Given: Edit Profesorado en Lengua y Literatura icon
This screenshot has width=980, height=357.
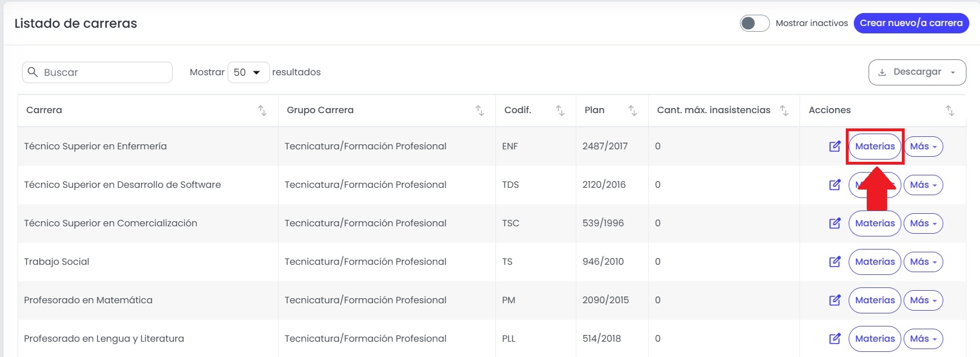Looking at the screenshot, I should [x=835, y=339].
